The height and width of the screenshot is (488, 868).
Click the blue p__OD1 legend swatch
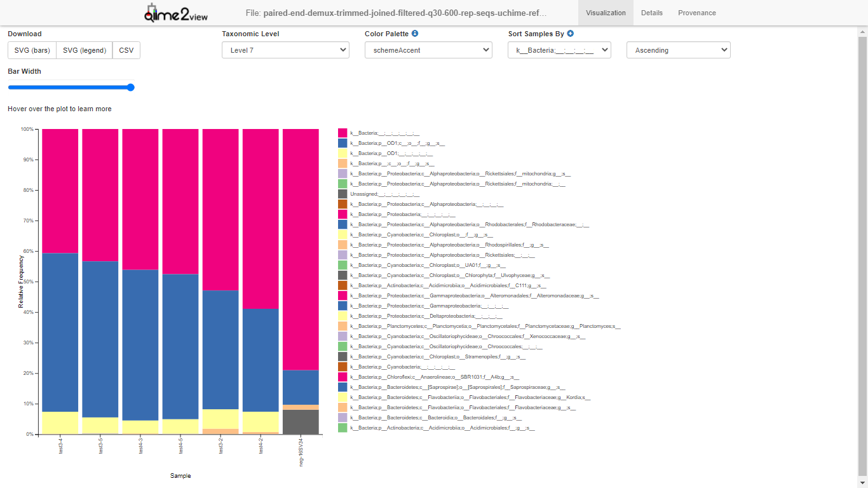click(x=342, y=143)
